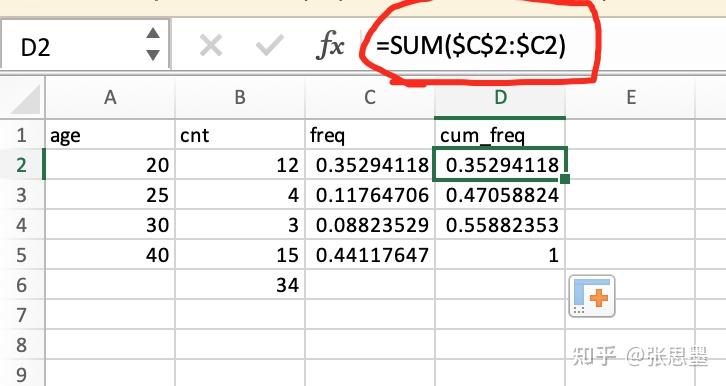Viewport: 726px width, 386px height.
Task: Select column A header
Action: point(110,97)
